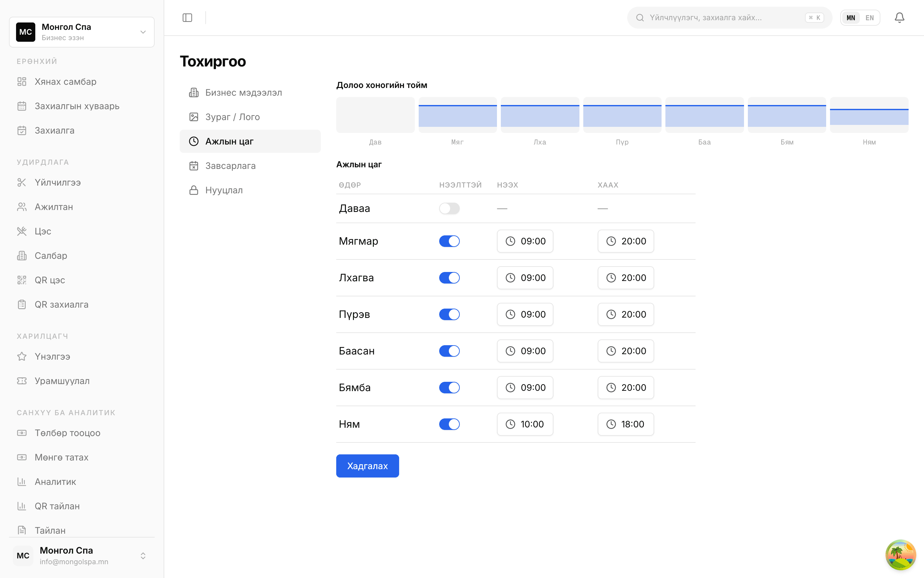Go to Бизнес мэдээлэл settings tab
This screenshot has height=578, width=924.
pos(250,92)
